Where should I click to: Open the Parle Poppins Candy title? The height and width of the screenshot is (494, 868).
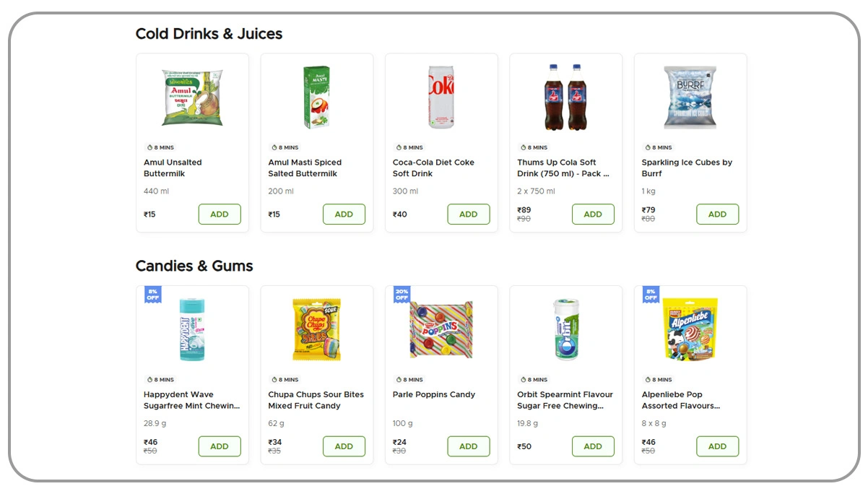pyautogui.click(x=434, y=394)
